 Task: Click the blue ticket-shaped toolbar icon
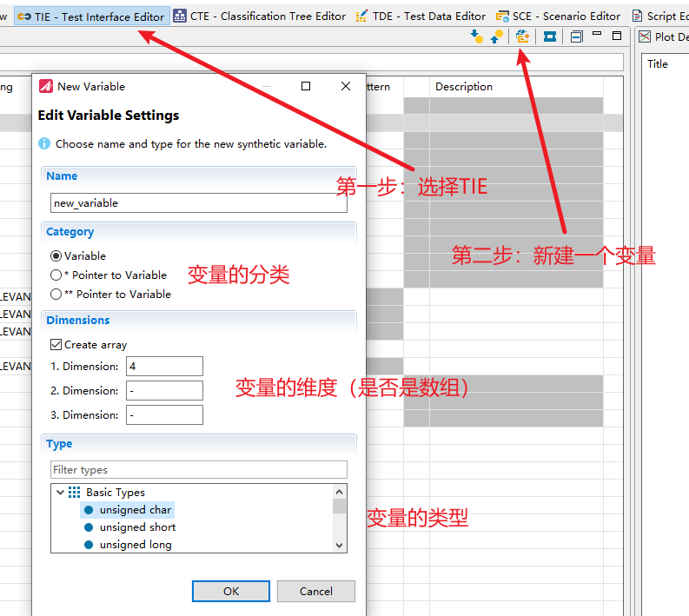tap(550, 36)
